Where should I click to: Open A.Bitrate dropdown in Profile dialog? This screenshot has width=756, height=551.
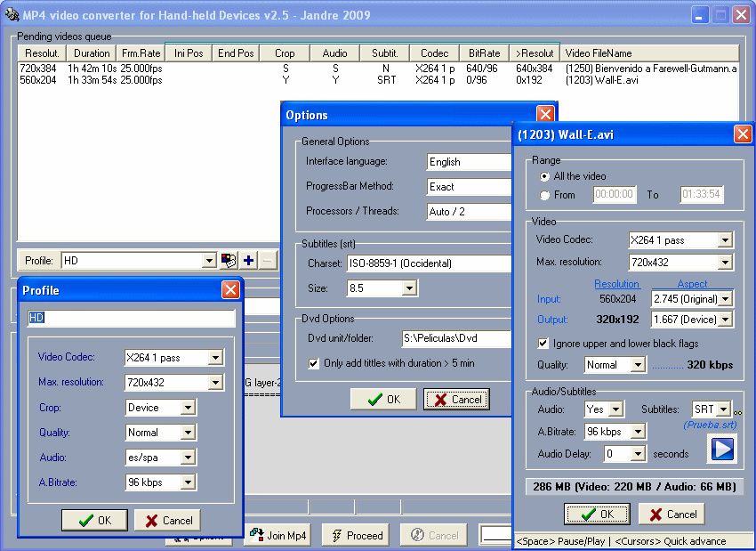tap(188, 482)
